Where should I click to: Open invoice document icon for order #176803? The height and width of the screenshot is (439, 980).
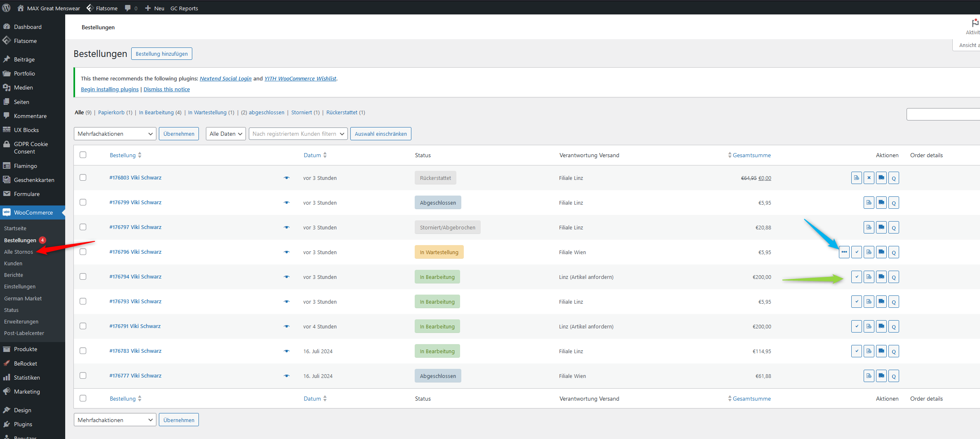857,178
